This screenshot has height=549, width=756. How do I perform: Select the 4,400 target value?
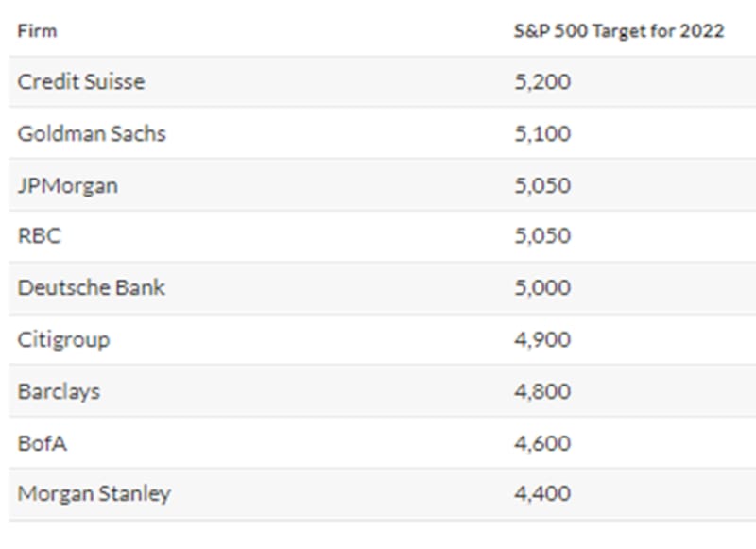click(542, 493)
